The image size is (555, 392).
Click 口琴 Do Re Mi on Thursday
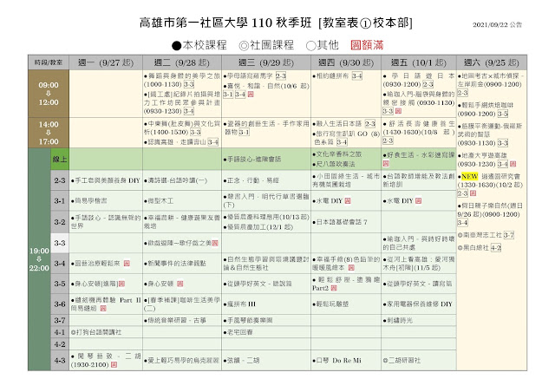tap(336, 361)
